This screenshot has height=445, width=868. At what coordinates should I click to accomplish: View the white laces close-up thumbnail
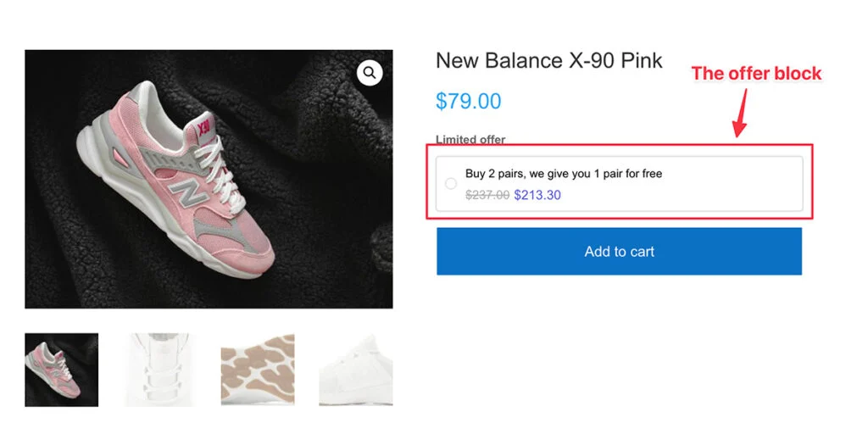pyautogui.click(x=161, y=370)
